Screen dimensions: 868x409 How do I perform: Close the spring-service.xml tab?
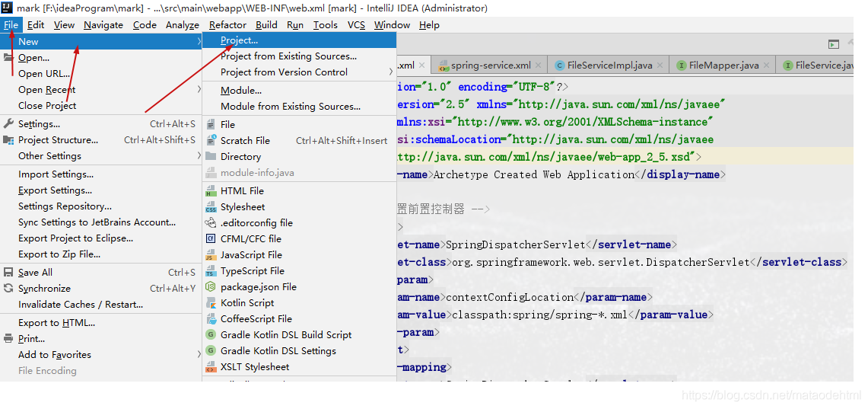point(539,66)
